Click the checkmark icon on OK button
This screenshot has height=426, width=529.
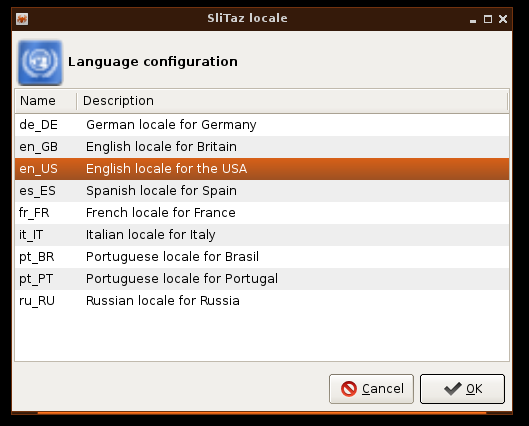point(453,389)
